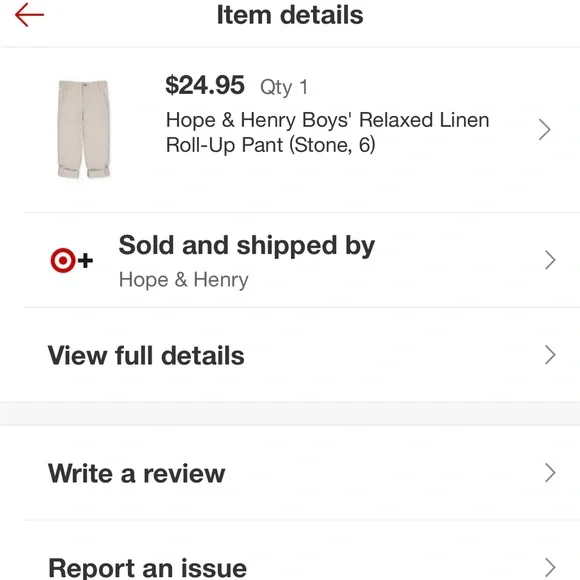Tap the Sold and shipped by heading
The height and width of the screenshot is (580, 580).
coord(247,245)
